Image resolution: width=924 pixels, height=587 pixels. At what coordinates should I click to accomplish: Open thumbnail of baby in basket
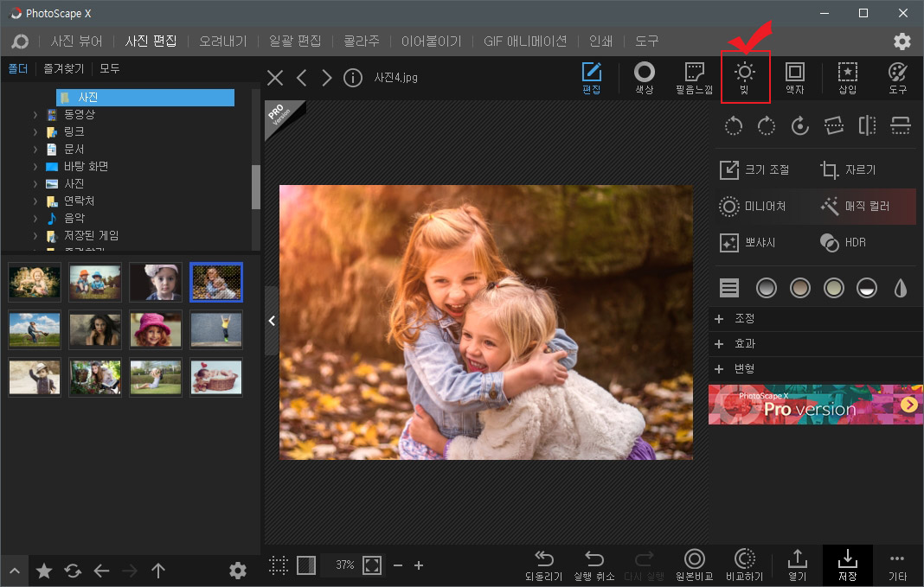pyautogui.click(x=216, y=378)
